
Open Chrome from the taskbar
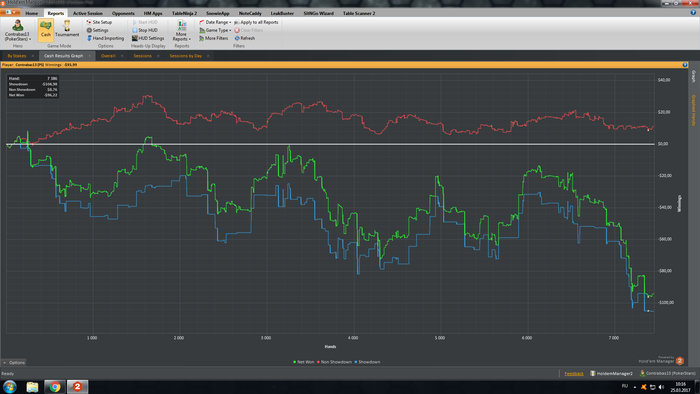(x=54, y=386)
